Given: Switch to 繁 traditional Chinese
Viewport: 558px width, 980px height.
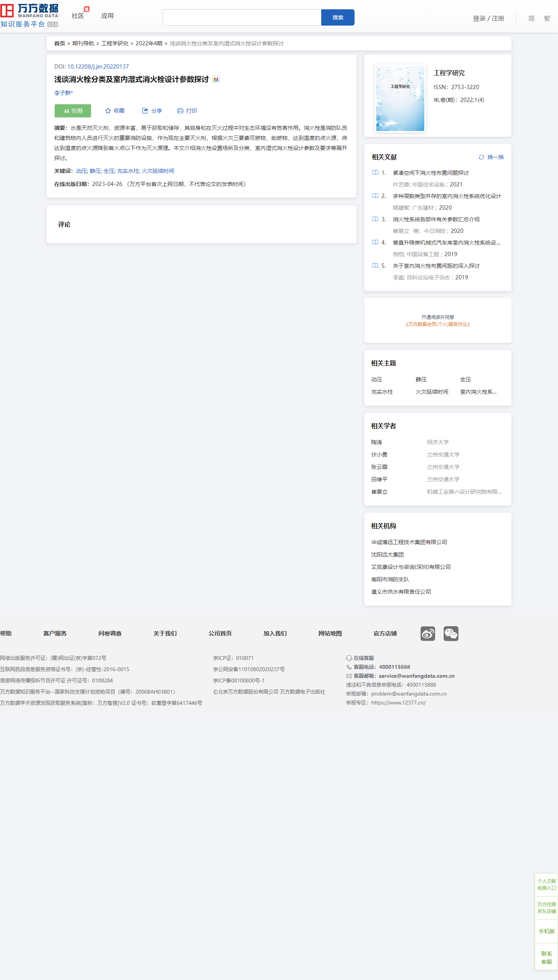Looking at the screenshot, I should click(547, 19).
